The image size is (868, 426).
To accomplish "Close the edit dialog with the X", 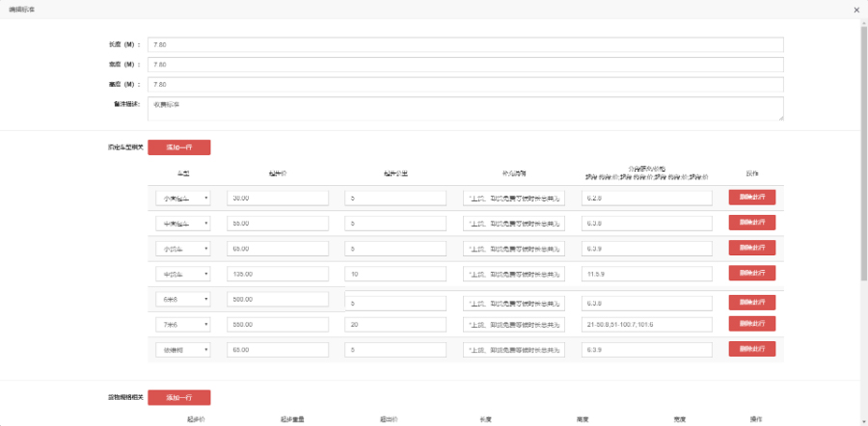I will pos(857,10).
